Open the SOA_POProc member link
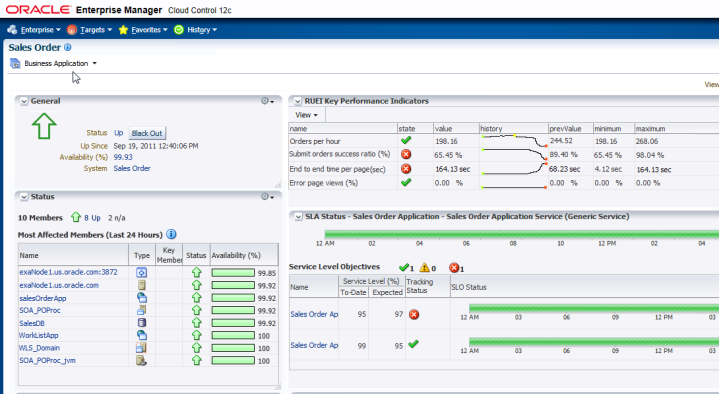 coord(39,311)
